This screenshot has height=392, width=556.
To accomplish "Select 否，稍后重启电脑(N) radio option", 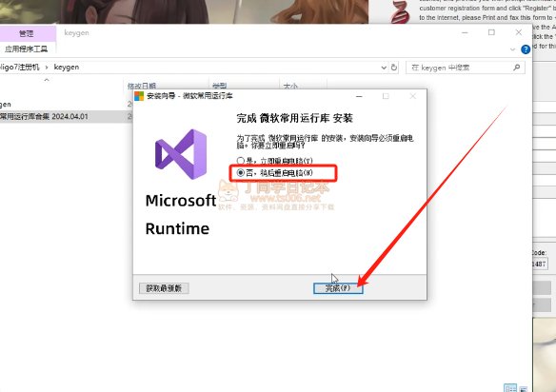I will point(275,173).
